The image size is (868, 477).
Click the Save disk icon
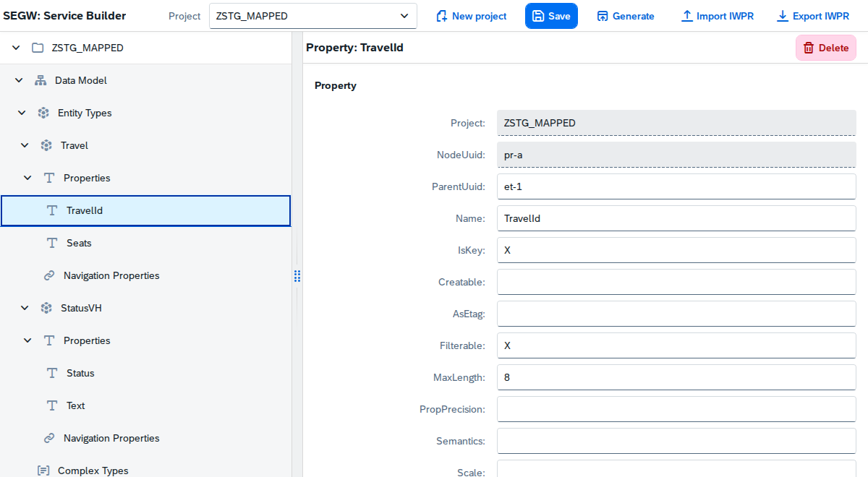point(538,16)
